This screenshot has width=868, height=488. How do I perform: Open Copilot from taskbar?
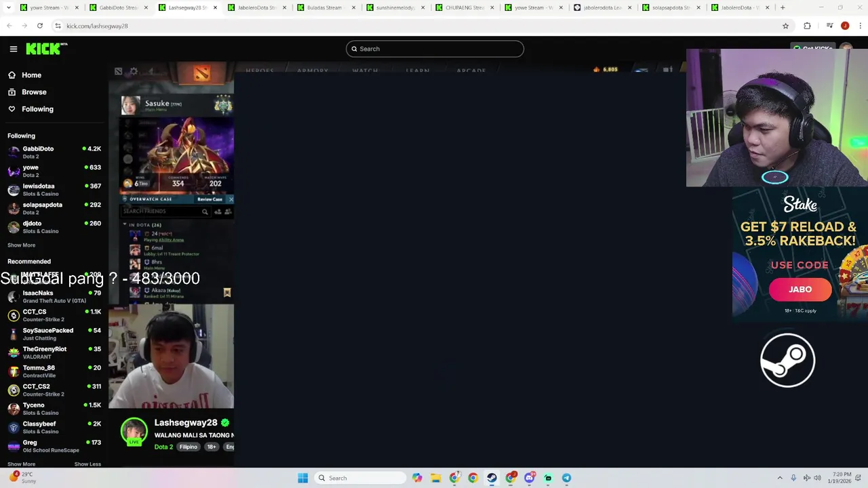(x=417, y=478)
